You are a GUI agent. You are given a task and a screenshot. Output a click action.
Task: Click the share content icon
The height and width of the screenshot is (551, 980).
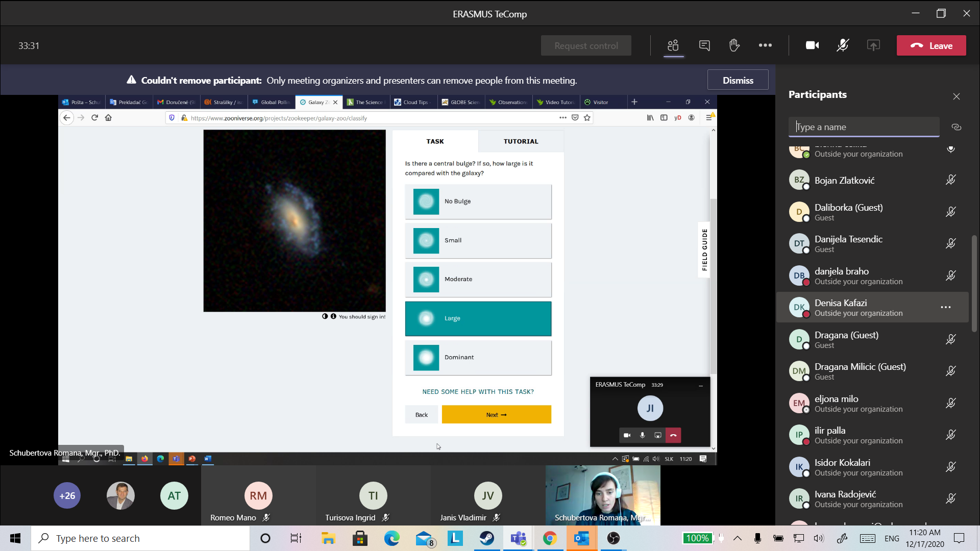873,45
